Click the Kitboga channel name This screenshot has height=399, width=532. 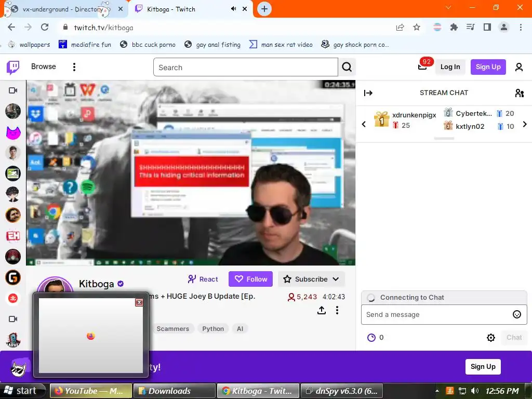pos(96,284)
